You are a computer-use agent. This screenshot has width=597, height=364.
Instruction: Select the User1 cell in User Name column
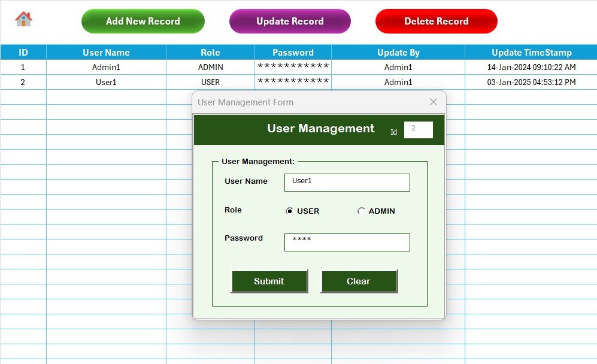(x=106, y=82)
